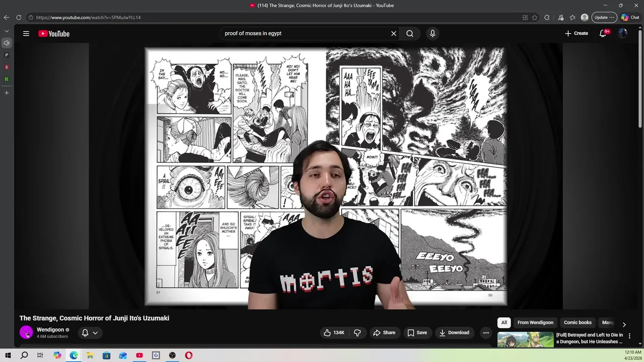644x362 pixels.
Task: Add a new tab with the plus icon
Action: click(7, 93)
